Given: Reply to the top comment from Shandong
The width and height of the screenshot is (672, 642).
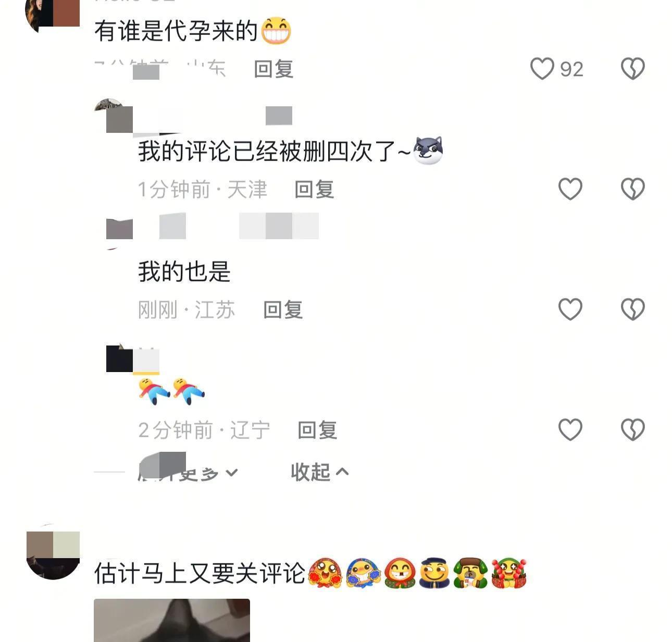Looking at the screenshot, I should click(273, 69).
